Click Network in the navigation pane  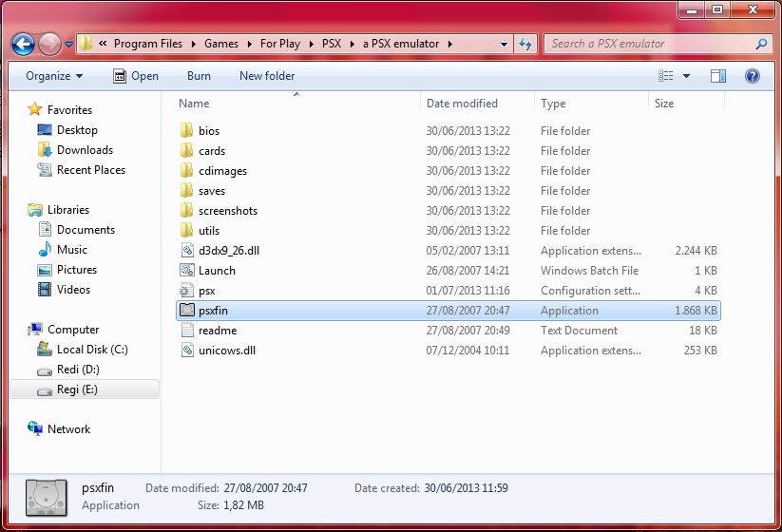tap(68, 428)
